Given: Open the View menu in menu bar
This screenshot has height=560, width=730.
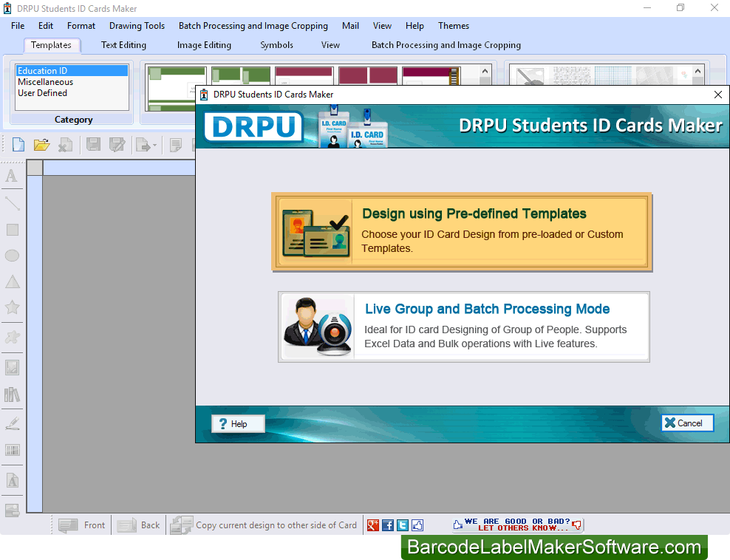Looking at the screenshot, I should pos(382,26).
